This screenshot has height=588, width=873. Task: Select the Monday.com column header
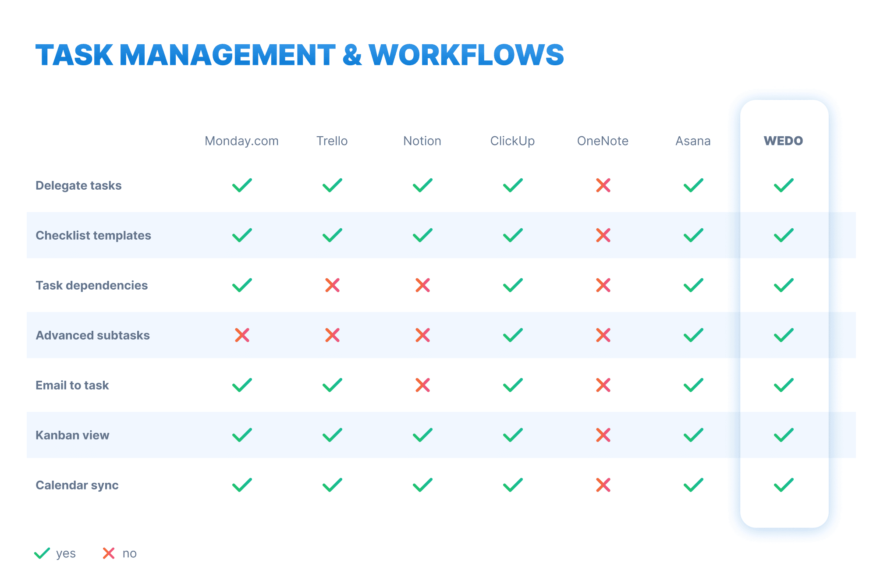click(242, 141)
